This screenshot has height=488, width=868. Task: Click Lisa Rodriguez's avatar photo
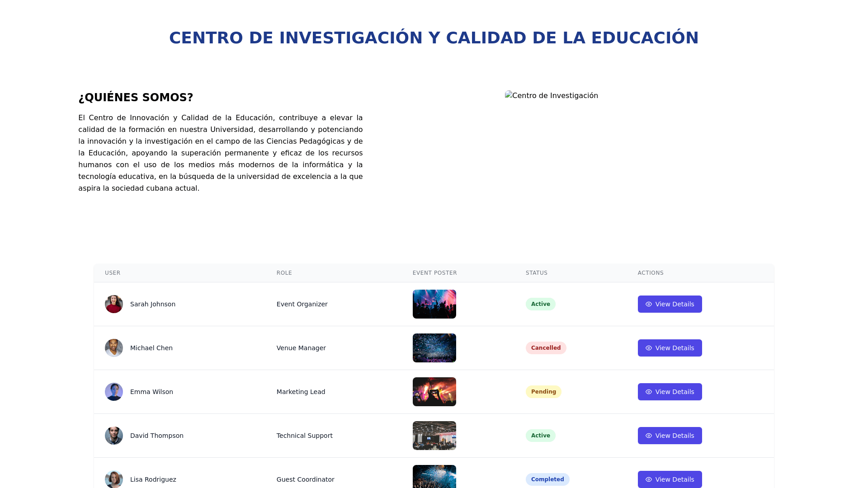[114, 479]
